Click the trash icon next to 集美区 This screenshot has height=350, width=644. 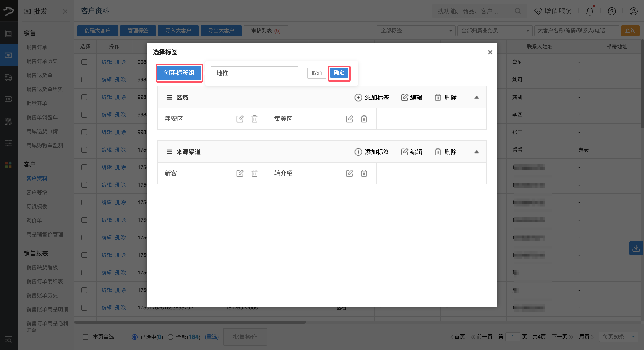tap(364, 119)
